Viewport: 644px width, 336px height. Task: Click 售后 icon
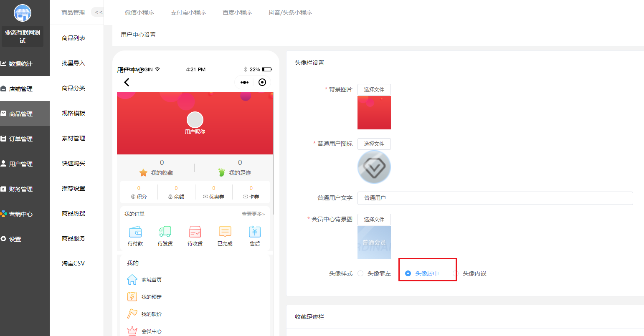click(255, 232)
